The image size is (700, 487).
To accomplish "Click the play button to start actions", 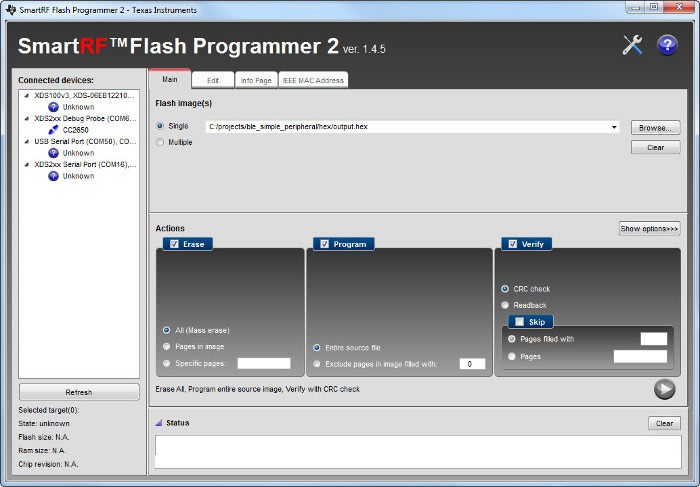I will [x=665, y=389].
